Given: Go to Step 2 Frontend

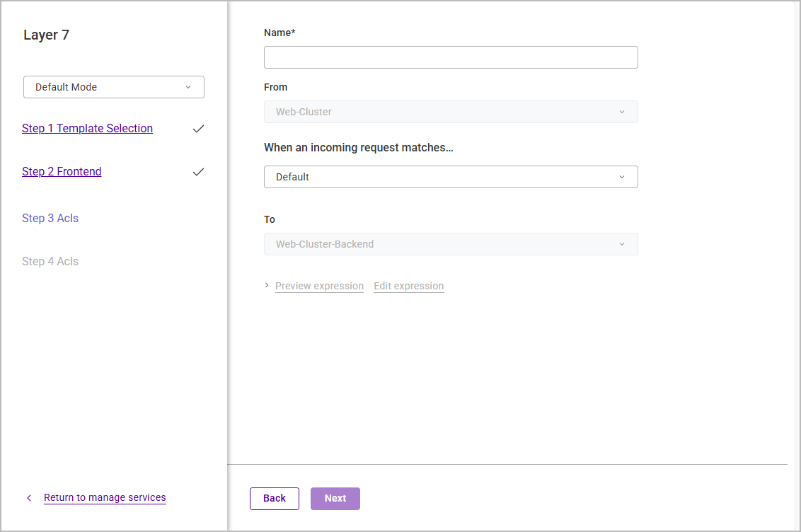Looking at the screenshot, I should click(62, 171).
